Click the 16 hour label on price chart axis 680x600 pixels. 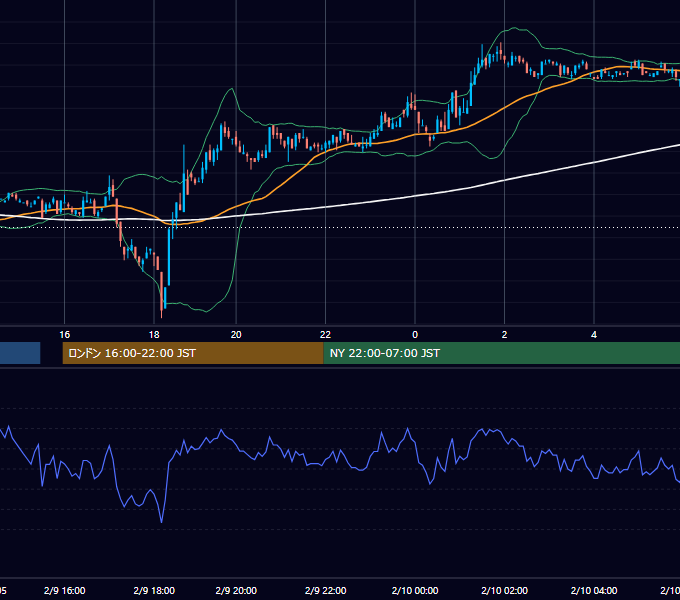coord(65,335)
